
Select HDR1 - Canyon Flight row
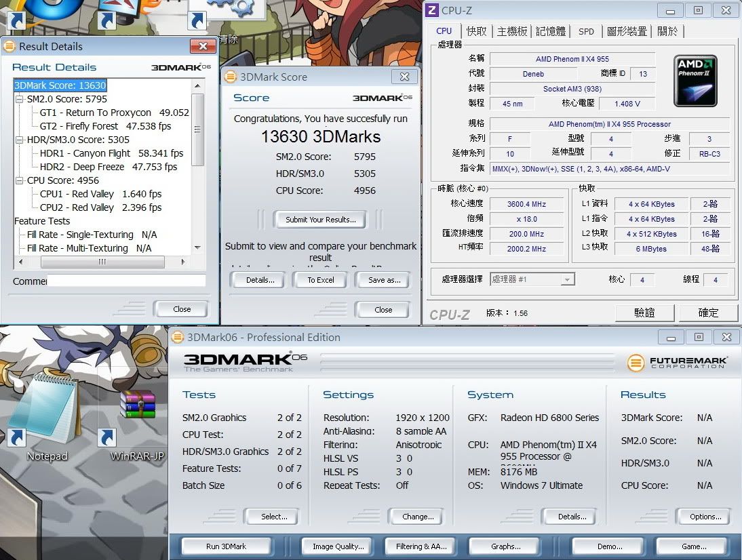111,153
